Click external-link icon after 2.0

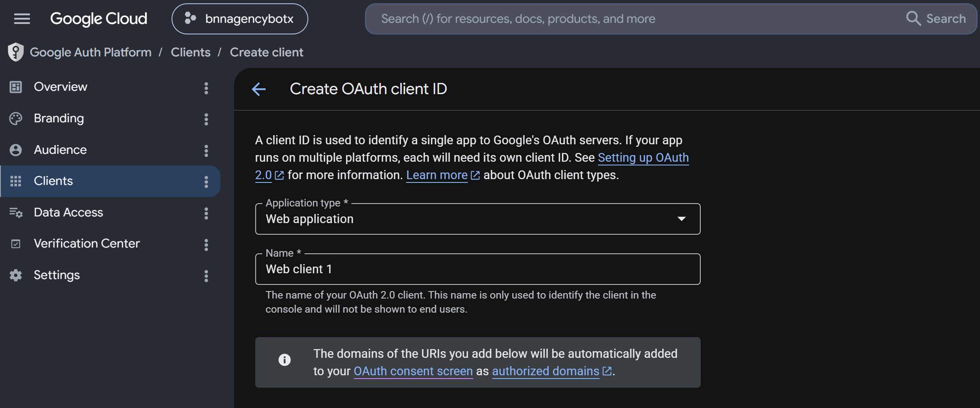pyautogui.click(x=279, y=175)
